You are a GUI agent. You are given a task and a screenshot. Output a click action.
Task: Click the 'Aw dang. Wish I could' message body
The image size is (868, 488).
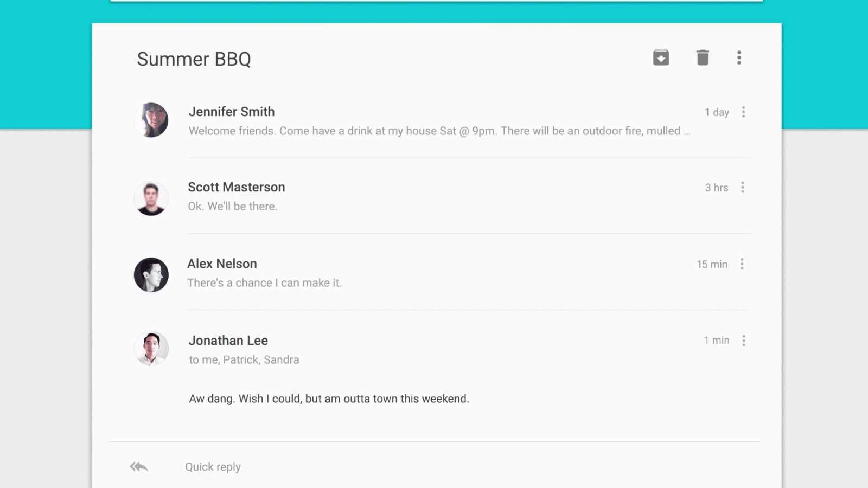(329, 399)
